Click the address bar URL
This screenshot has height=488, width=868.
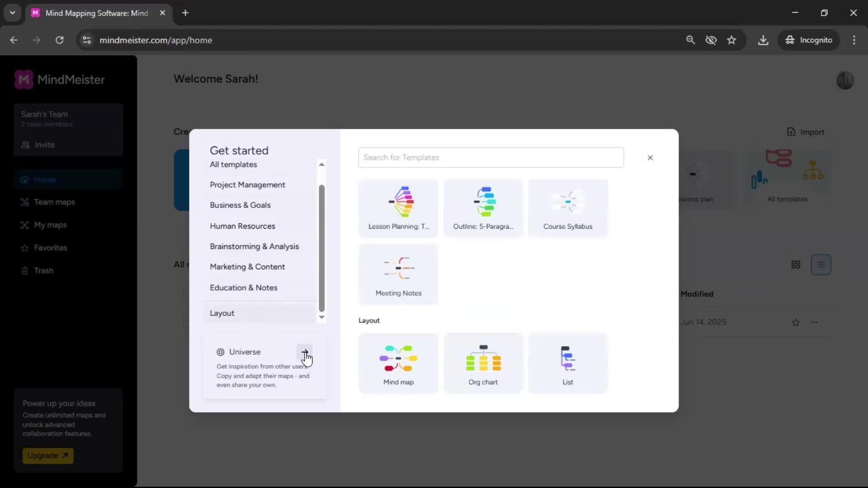pyautogui.click(x=156, y=40)
